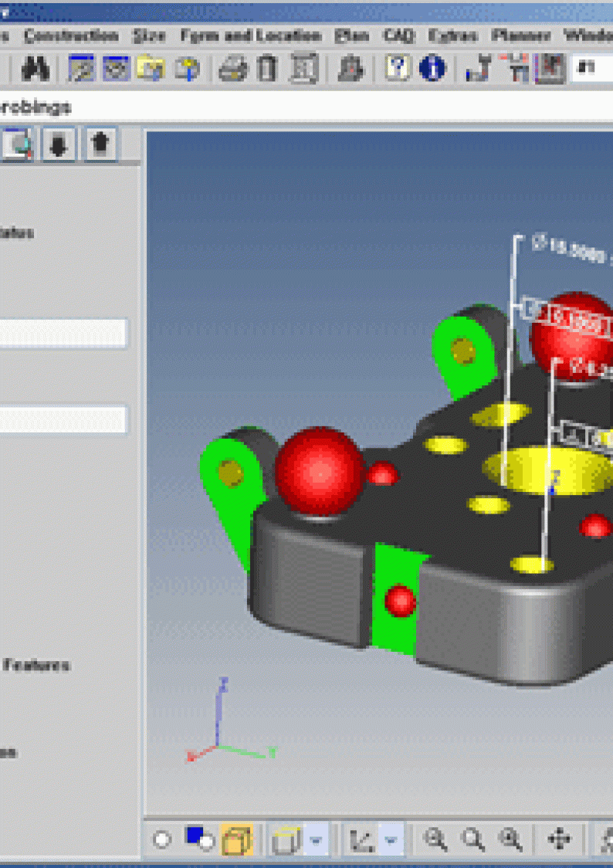Click the yellow folder open icon
Image resolution: width=613 pixels, height=868 pixels.
[151, 70]
